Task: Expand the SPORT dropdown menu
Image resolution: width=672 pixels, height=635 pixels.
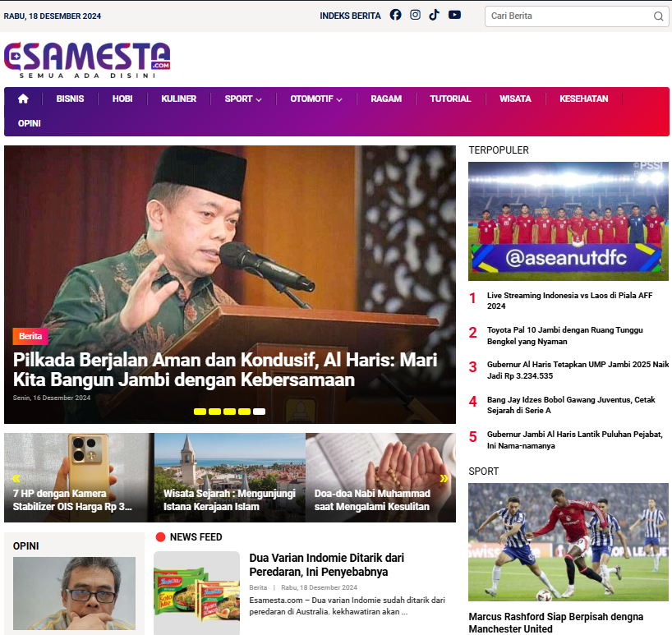Action: [243, 99]
